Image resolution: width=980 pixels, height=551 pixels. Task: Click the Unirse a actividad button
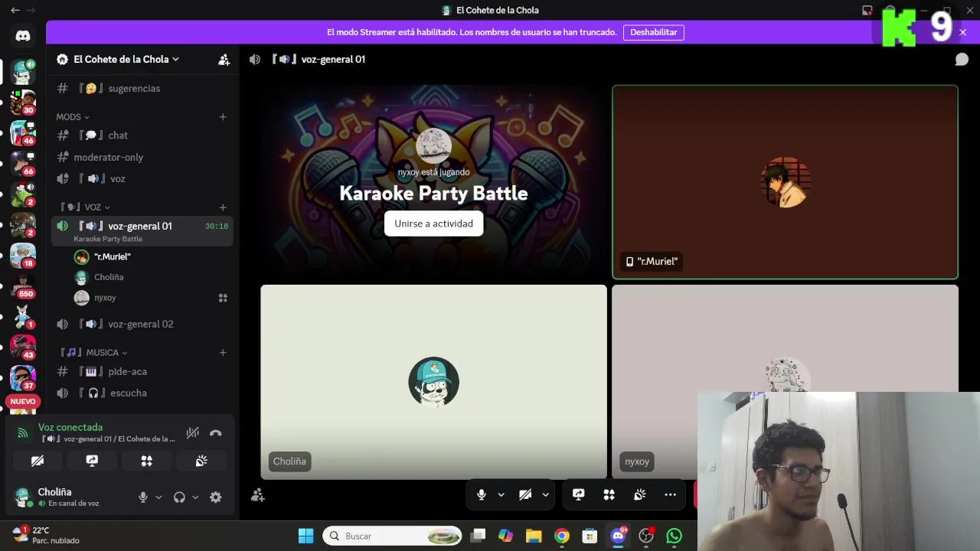tap(433, 223)
